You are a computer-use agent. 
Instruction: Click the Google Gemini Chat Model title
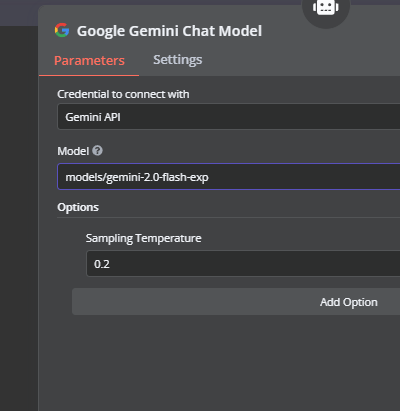169,31
